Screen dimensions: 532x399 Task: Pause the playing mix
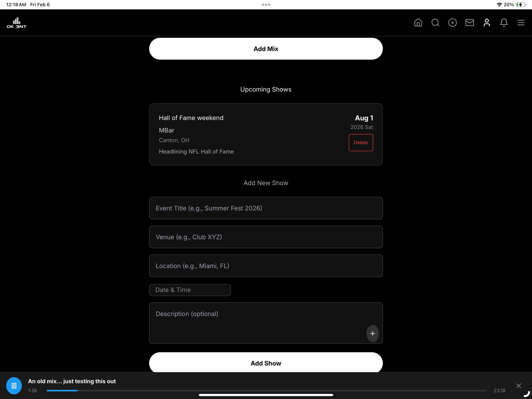(x=14, y=386)
